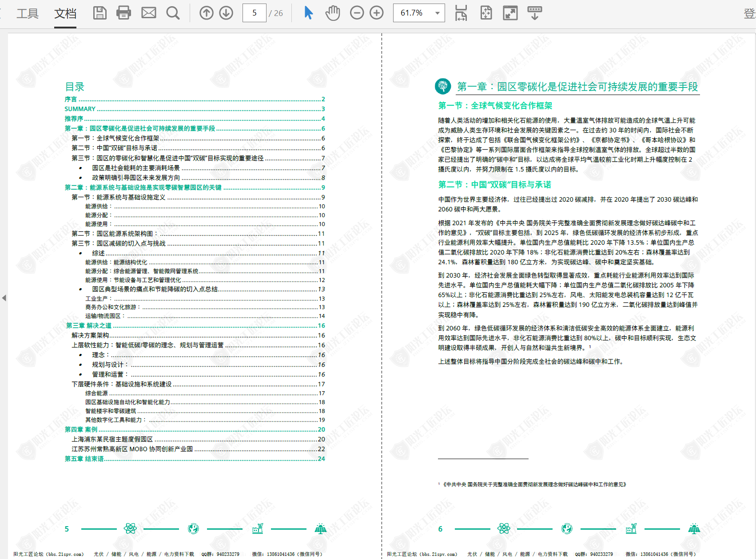This screenshot has width=756, height=559.
Task: Enter full screen mode icon
Action: 510,13
